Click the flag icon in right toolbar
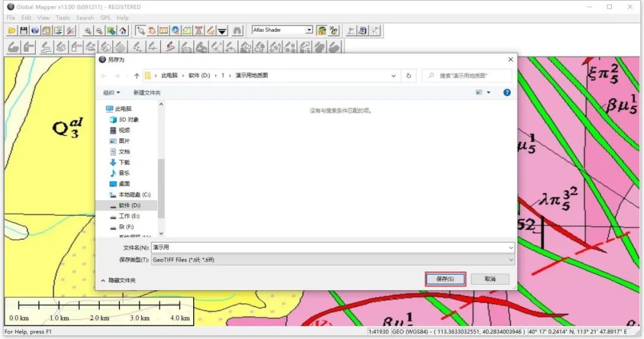The height and width of the screenshot is (339, 644). pyautogui.click(x=351, y=30)
